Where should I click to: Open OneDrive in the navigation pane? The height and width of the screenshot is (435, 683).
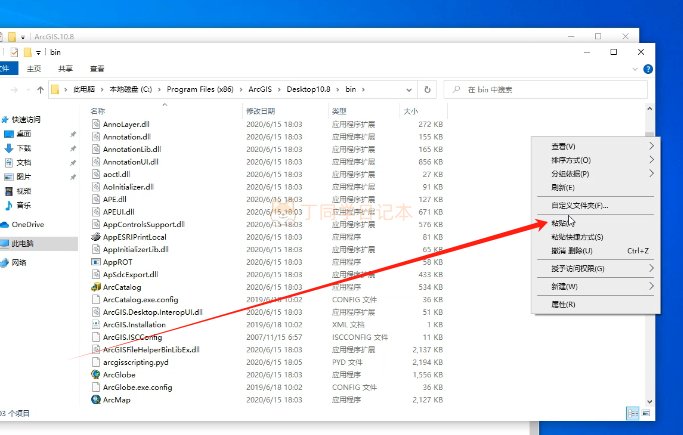pyautogui.click(x=27, y=224)
